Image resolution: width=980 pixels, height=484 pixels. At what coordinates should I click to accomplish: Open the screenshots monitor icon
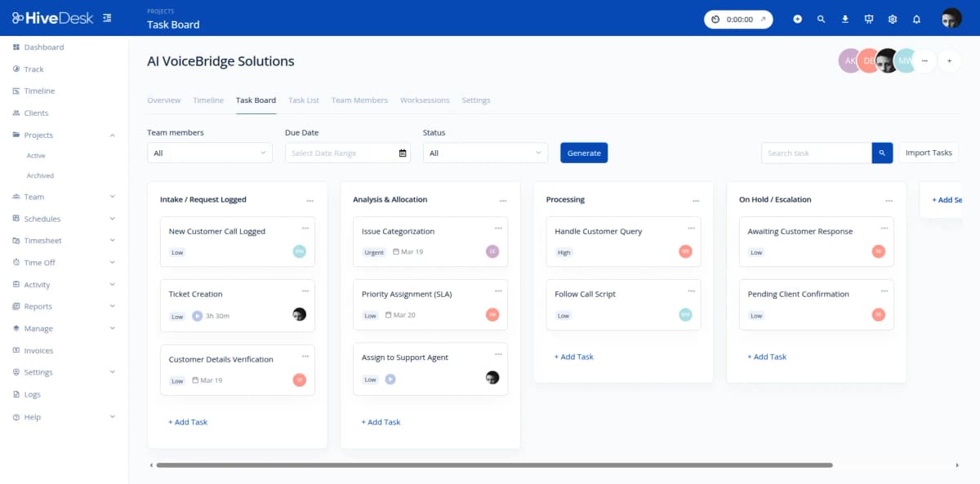click(x=869, y=18)
